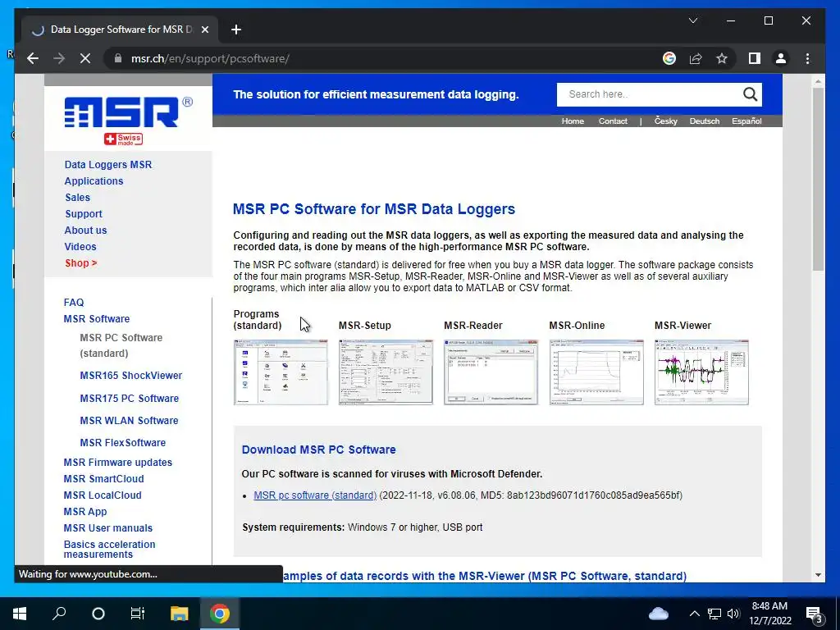Open the Chrome three-dot menu
Image resolution: width=840 pixels, height=630 pixels.
click(807, 58)
